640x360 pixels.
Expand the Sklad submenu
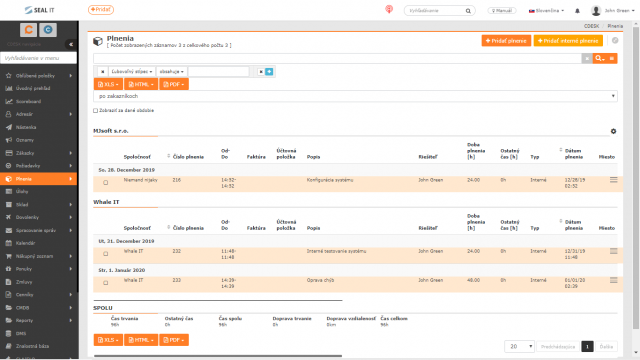(x=71, y=204)
